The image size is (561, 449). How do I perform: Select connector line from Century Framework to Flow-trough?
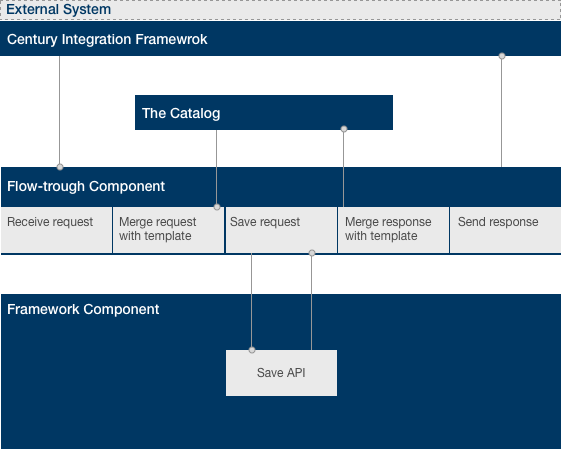pos(59,111)
